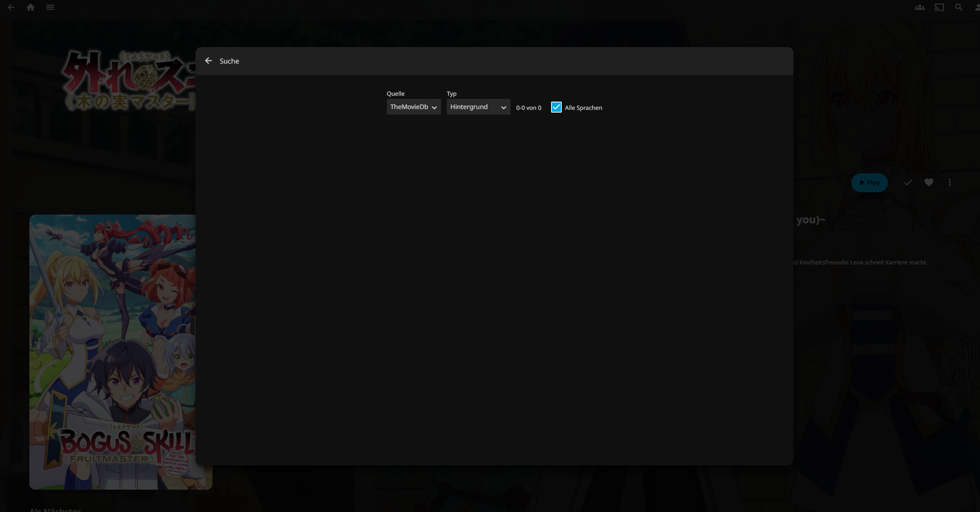Toggle favorite with heart icon
This screenshot has height=512, width=980.
(x=929, y=182)
